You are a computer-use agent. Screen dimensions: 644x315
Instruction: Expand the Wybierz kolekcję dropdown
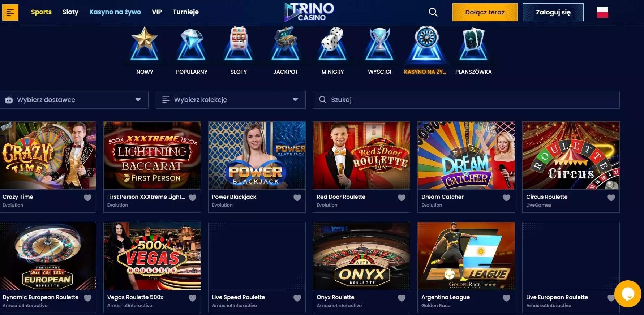click(231, 100)
